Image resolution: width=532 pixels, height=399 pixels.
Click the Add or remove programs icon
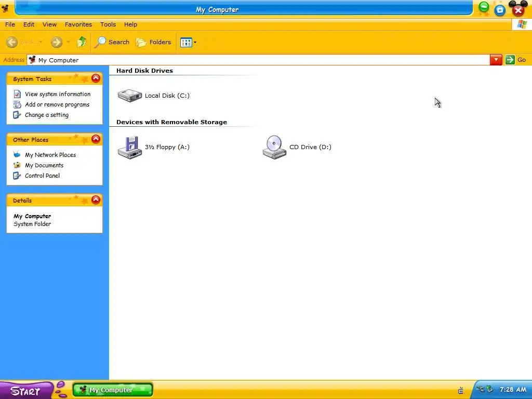tap(17, 104)
